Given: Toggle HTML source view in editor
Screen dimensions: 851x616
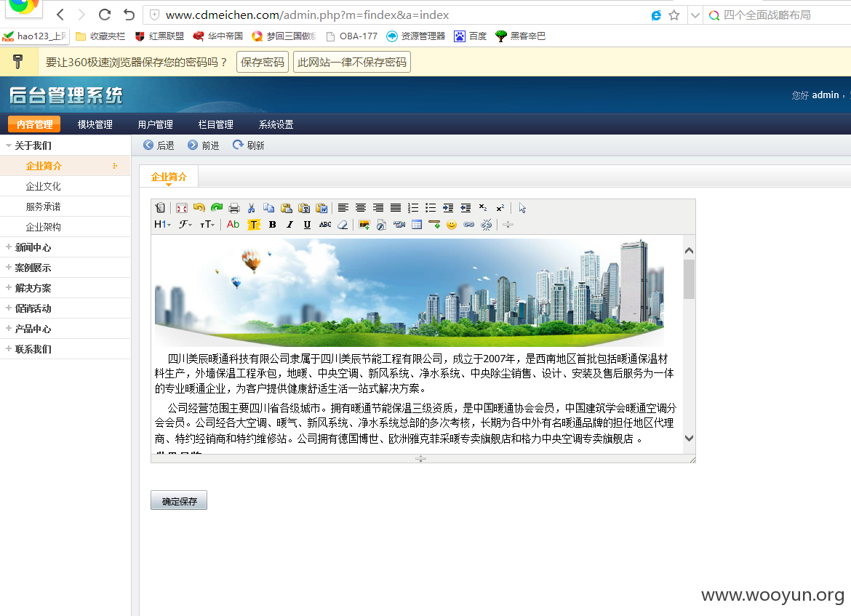Looking at the screenshot, I should pos(160,208).
